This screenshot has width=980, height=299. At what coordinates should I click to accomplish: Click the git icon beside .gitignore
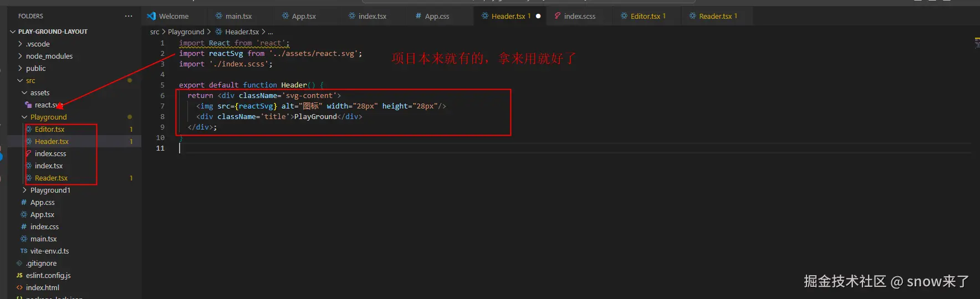coord(19,263)
